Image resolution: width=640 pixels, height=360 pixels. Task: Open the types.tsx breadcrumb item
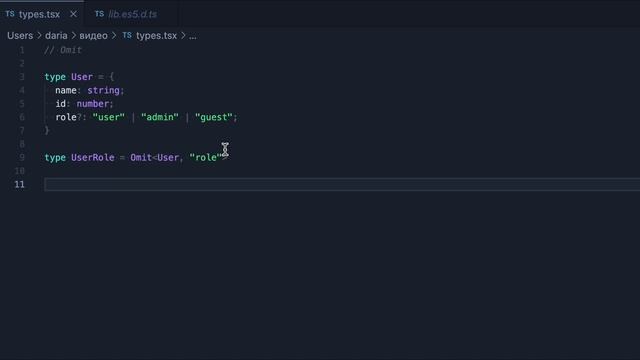tap(156, 36)
